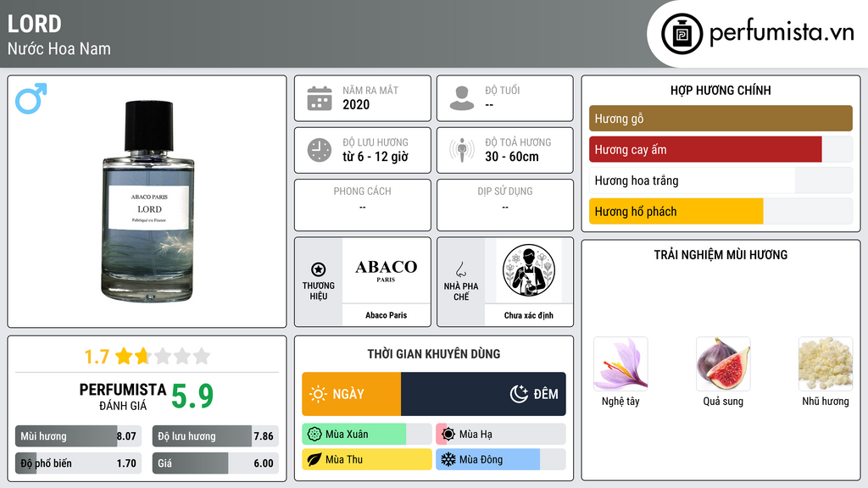Image resolution: width=868 pixels, height=488 pixels.
Task: Click the Mùa Đông season bar
Action: tap(500, 459)
